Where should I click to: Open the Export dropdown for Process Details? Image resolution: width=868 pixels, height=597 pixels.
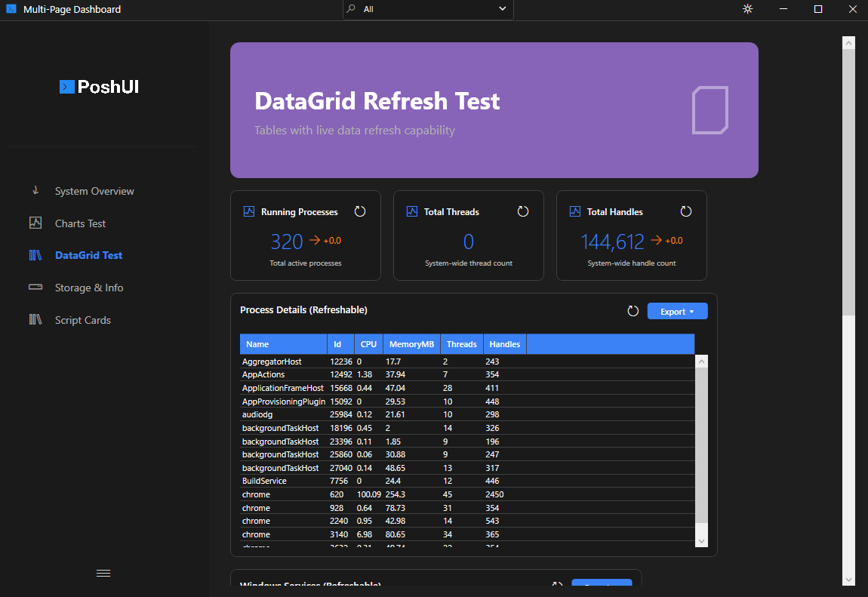677,312
